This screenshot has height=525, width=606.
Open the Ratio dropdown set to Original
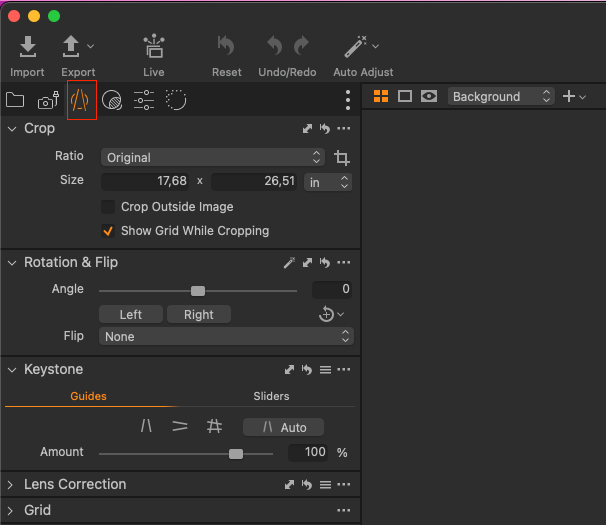tap(213, 157)
